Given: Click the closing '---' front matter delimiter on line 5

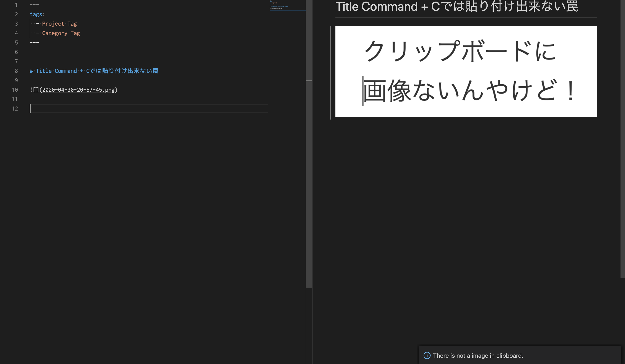Looking at the screenshot, I should click(34, 43).
